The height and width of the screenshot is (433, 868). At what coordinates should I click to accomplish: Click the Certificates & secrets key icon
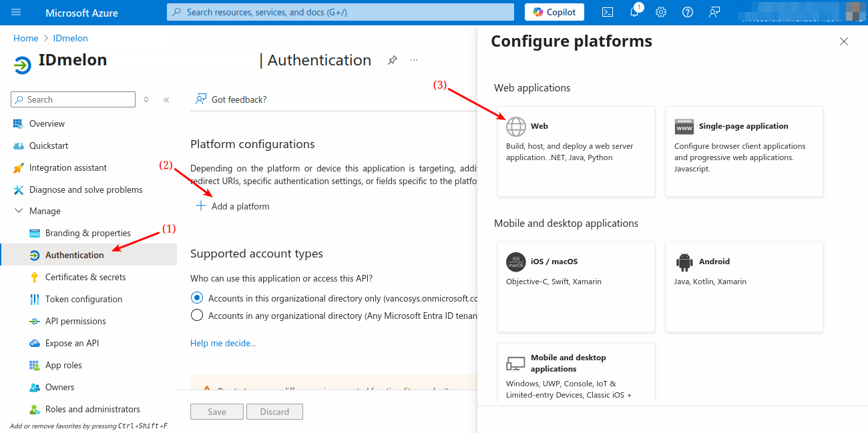click(x=34, y=277)
